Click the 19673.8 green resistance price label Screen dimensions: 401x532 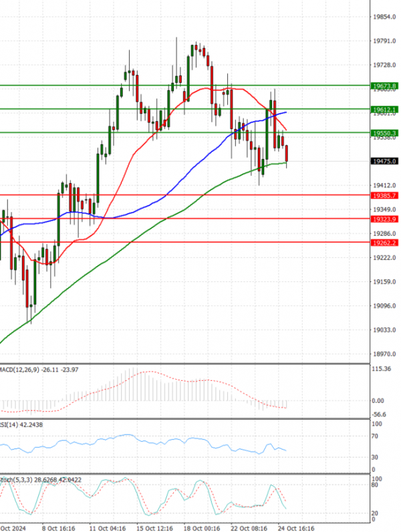pos(384,86)
